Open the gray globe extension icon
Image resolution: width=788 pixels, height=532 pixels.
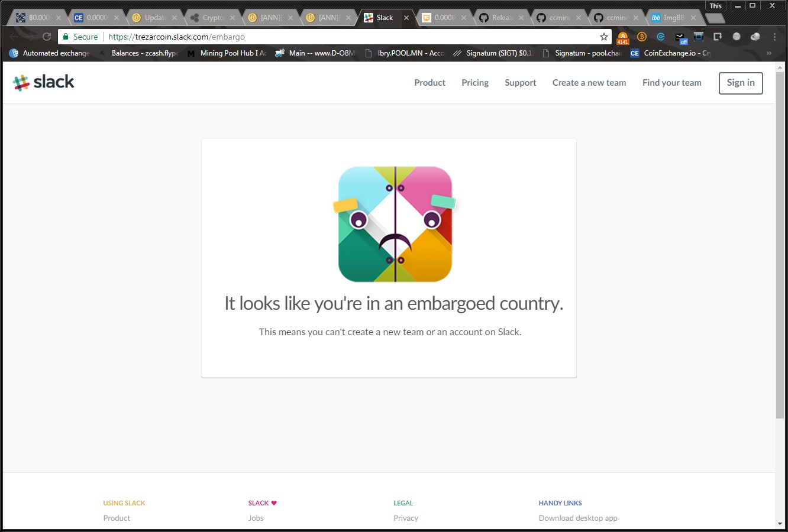(737, 37)
